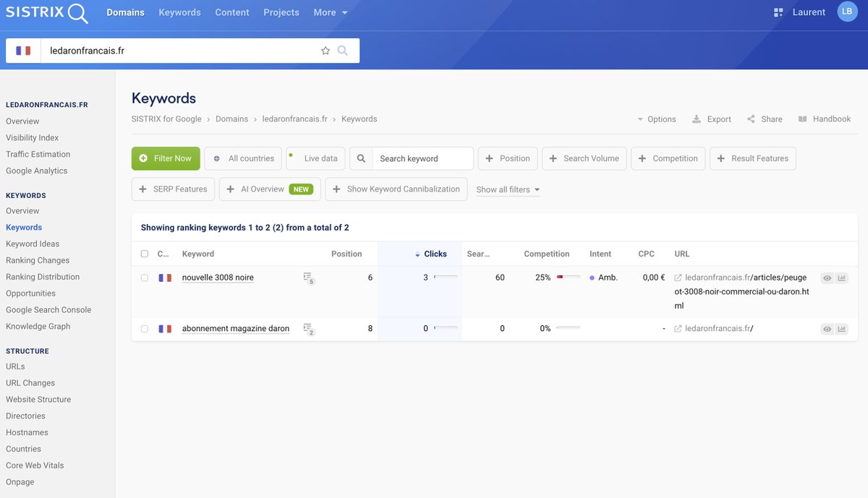
Task: Click the Domains breadcrumb link
Action: (x=231, y=119)
